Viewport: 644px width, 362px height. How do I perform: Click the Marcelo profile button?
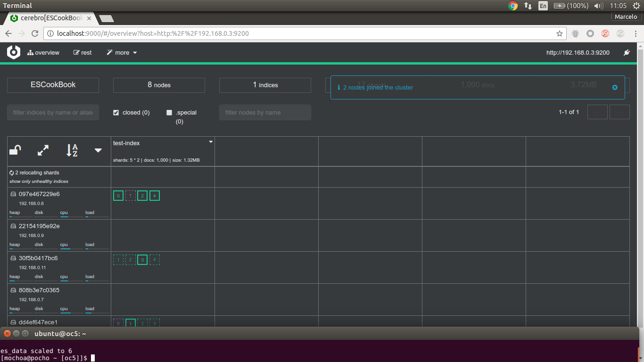click(x=626, y=17)
